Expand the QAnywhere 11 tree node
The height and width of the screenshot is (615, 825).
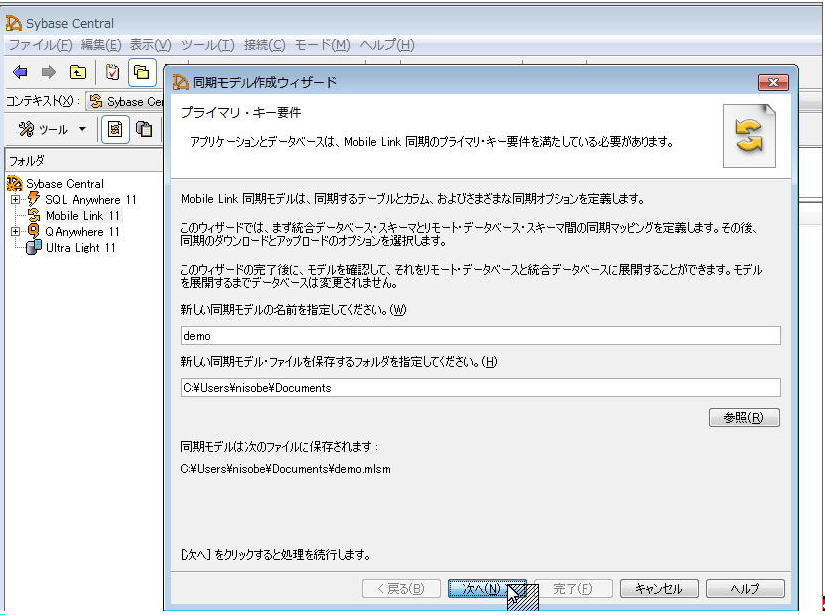tap(15, 232)
